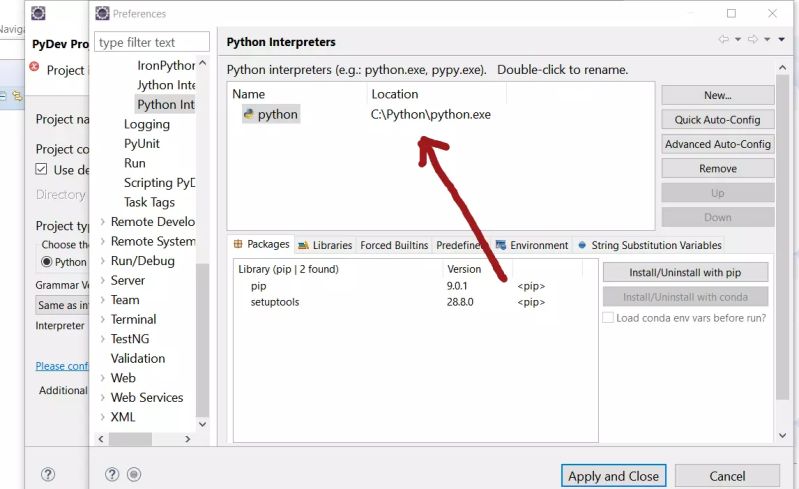Select the pip 9.0.1 package row

coord(415,286)
